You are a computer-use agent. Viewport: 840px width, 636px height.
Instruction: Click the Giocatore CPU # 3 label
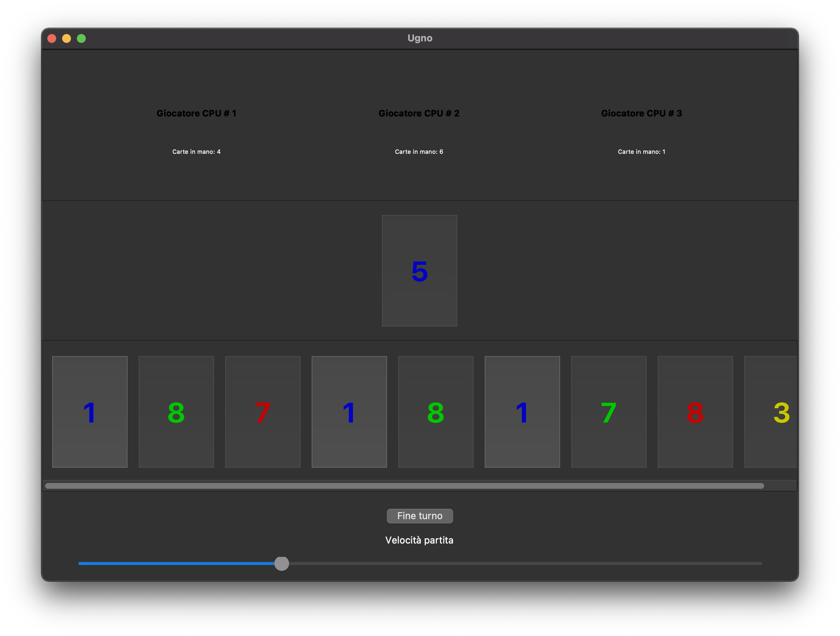pyautogui.click(x=641, y=113)
